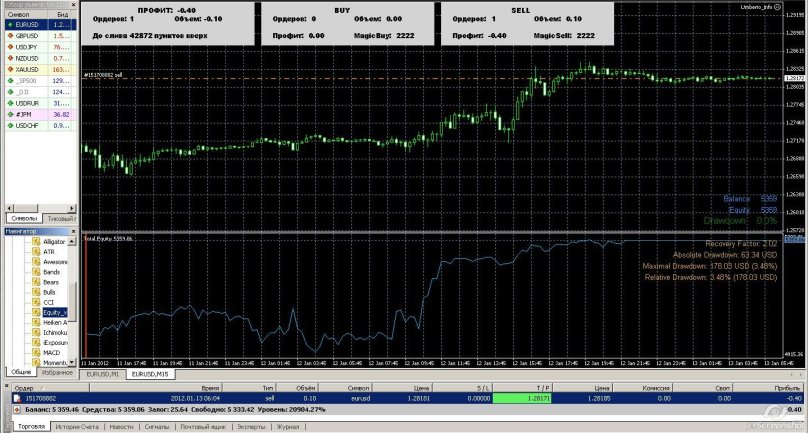Click the USDCHF symbol arrow icon
Screen dimensions: 808x433
point(8,125)
